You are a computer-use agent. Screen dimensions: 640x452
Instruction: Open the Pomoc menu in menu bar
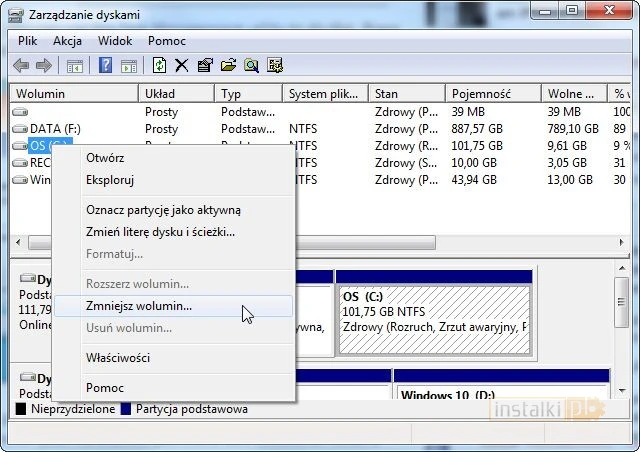(x=167, y=41)
